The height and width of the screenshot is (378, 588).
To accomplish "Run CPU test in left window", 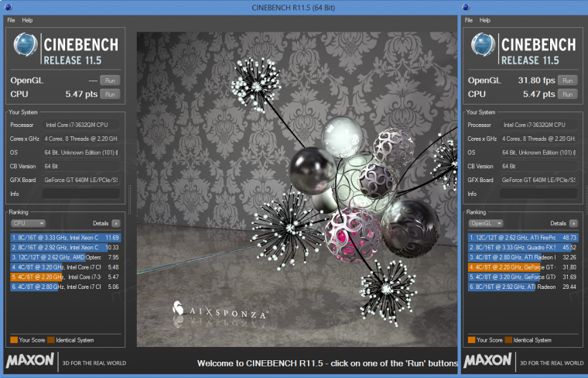I will pyautogui.click(x=110, y=94).
